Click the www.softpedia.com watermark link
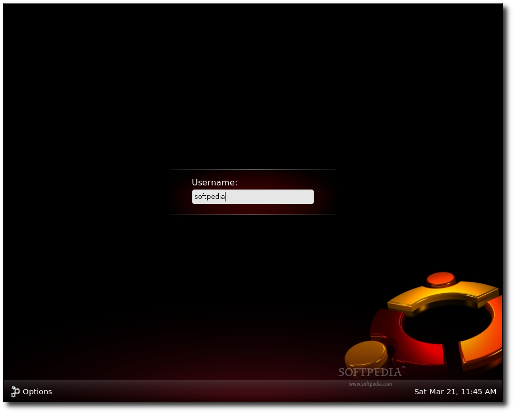The height and width of the screenshot is (413, 514). coord(370,384)
